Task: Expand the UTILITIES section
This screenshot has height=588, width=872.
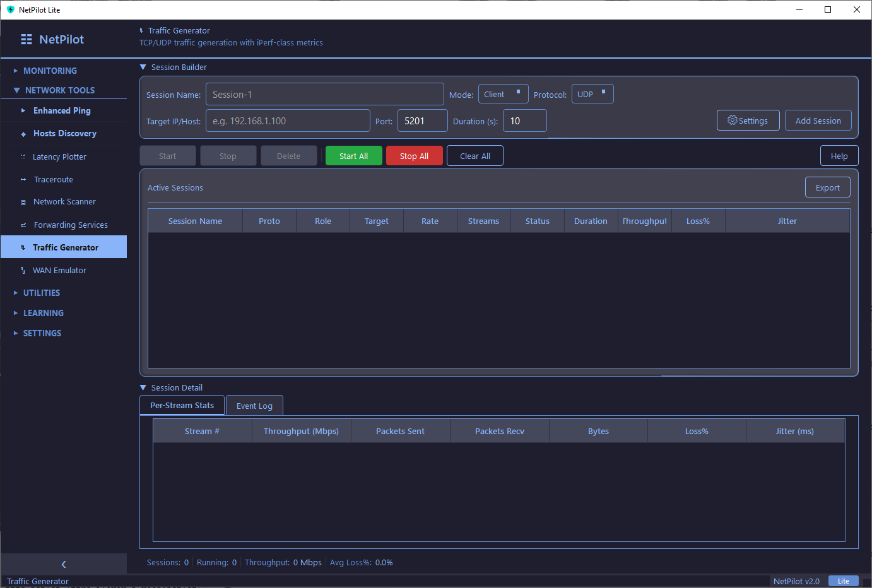Action: point(40,292)
